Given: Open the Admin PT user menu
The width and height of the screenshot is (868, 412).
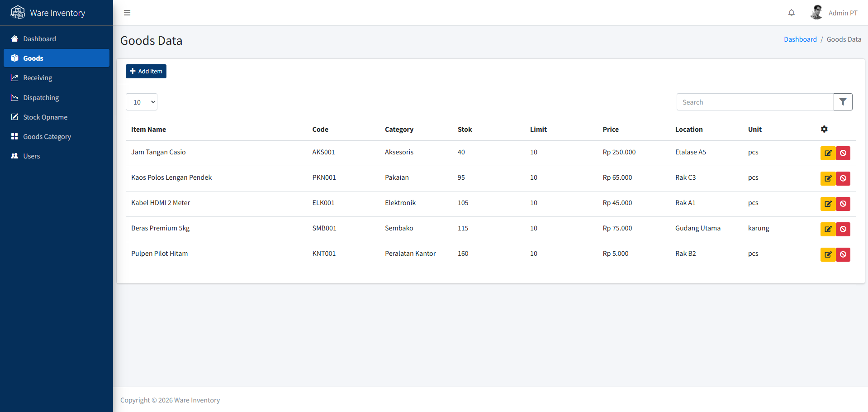Looking at the screenshot, I should pyautogui.click(x=834, y=13).
